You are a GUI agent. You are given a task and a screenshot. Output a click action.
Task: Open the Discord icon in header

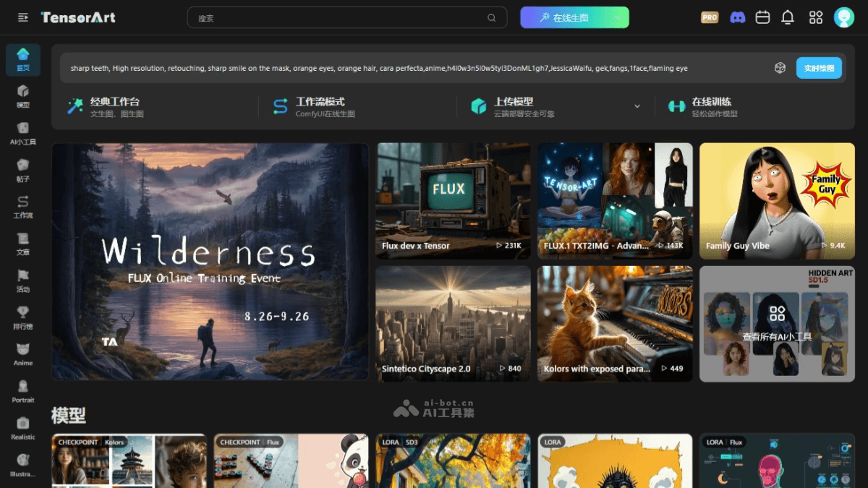(x=737, y=17)
